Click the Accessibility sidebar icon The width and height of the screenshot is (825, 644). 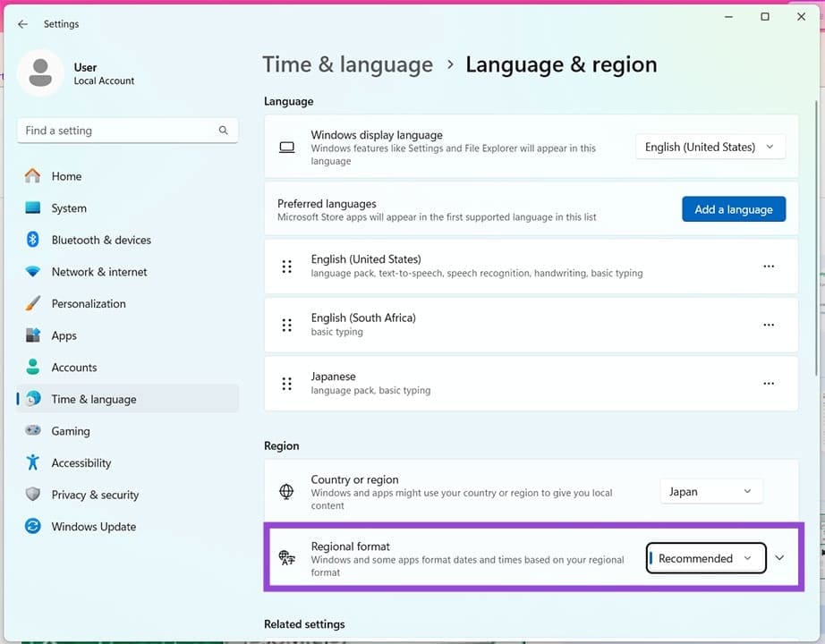32,462
